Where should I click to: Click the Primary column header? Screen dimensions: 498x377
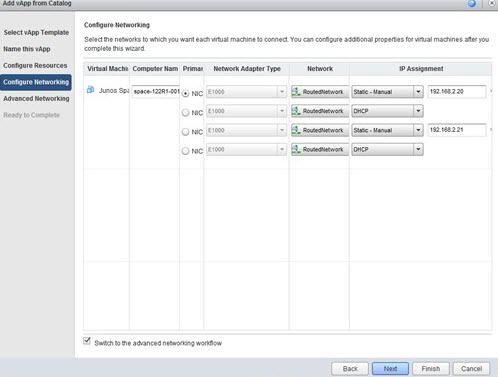[192, 69]
